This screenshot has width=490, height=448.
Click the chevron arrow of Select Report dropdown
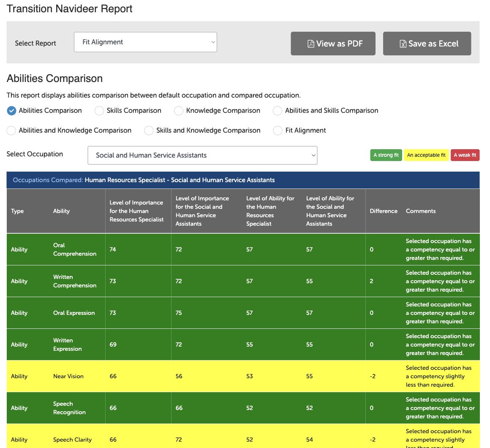pyautogui.click(x=213, y=42)
